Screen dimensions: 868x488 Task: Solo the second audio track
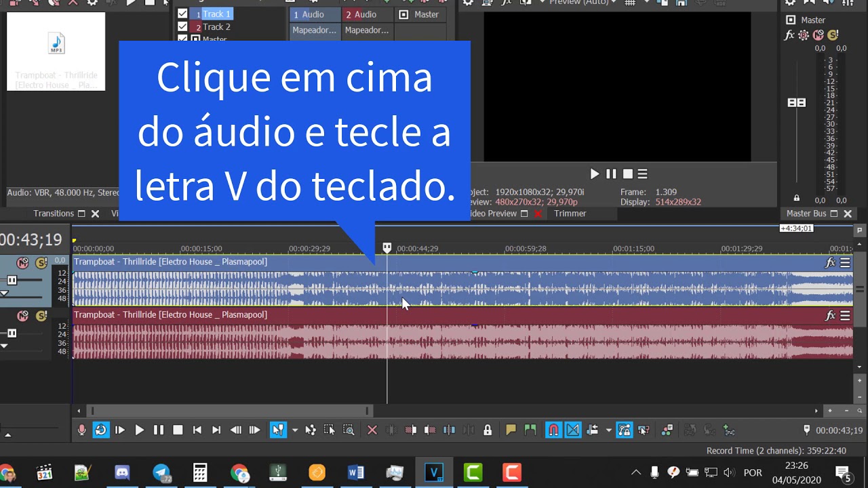(x=41, y=316)
